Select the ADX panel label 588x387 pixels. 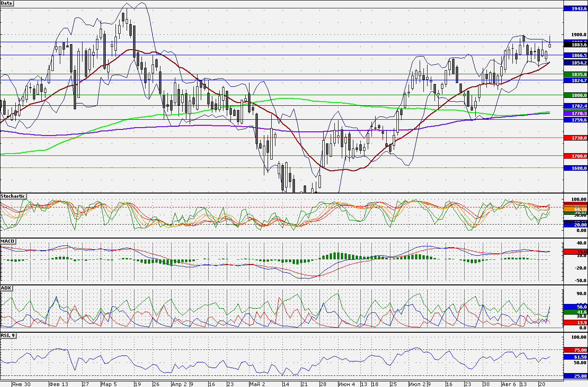(x=6, y=288)
